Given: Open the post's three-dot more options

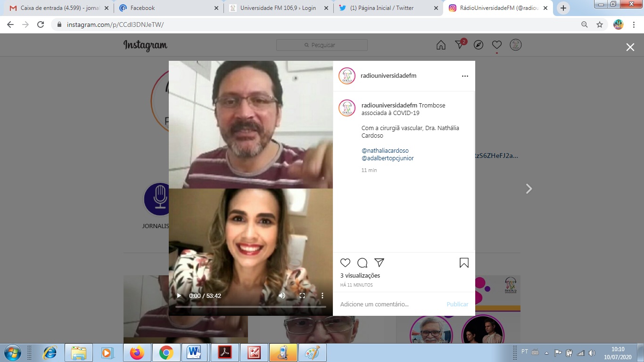Looking at the screenshot, I should 465,76.
